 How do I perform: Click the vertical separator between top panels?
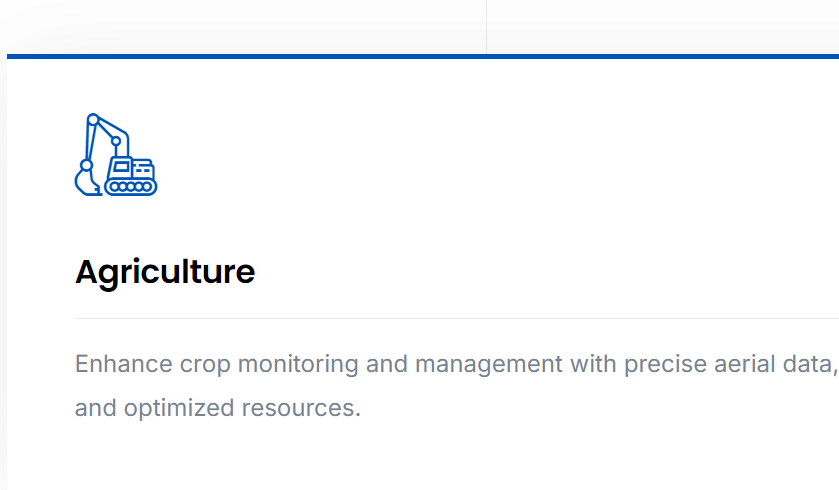(x=486, y=27)
